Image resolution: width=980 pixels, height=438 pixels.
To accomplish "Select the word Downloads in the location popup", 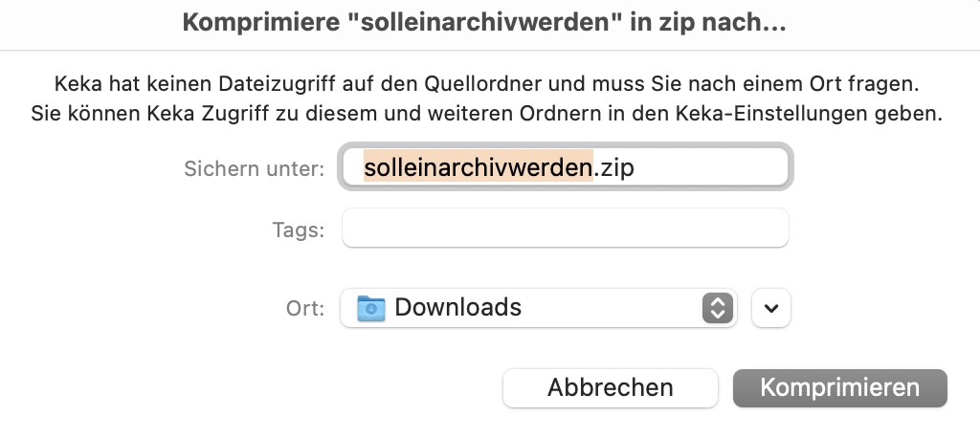I will coord(458,307).
